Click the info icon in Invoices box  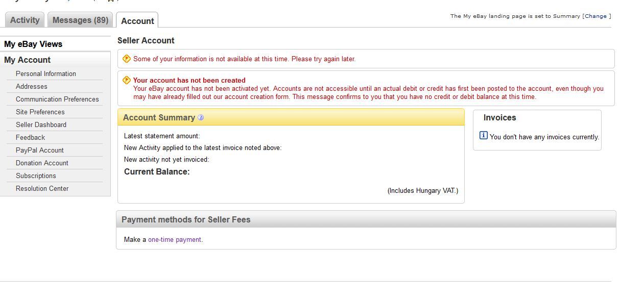click(x=484, y=136)
